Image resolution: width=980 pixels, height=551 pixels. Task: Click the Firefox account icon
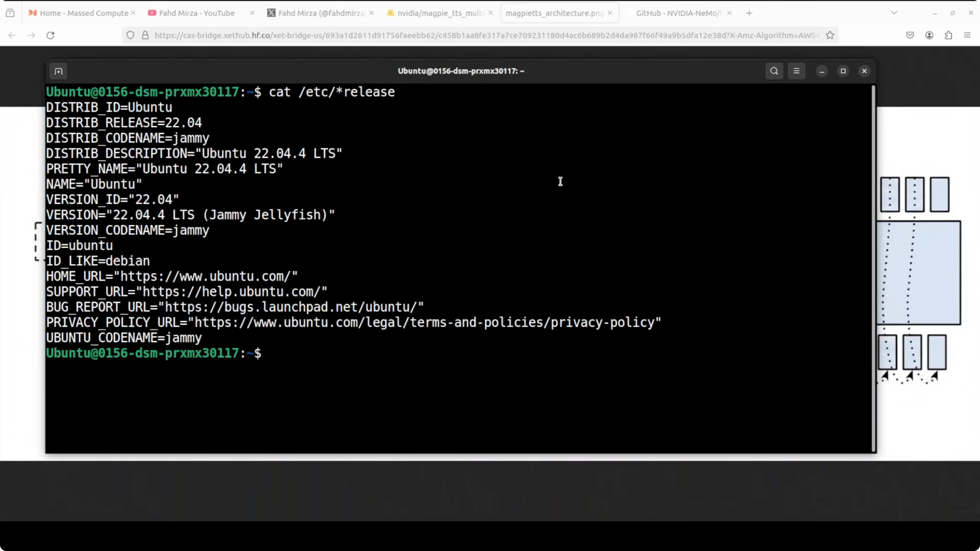point(929,35)
